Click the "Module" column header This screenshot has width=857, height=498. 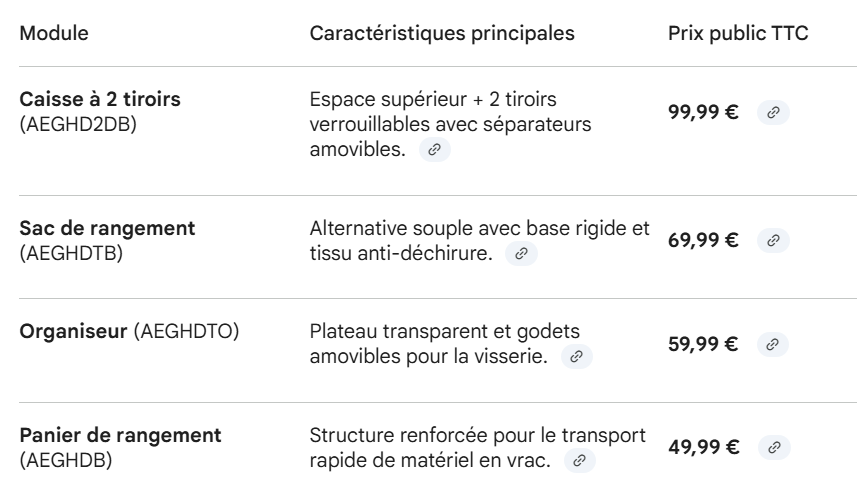[54, 33]
